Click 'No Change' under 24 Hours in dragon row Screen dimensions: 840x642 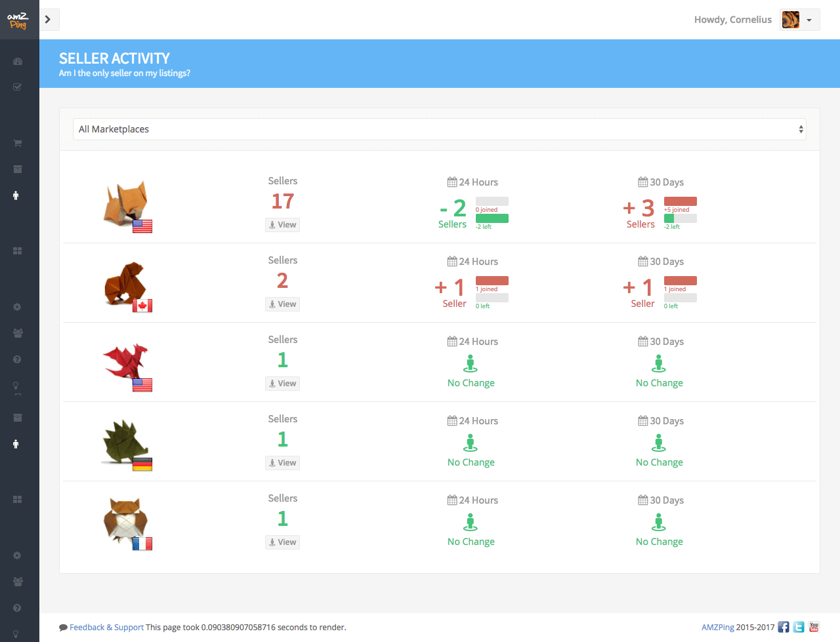point(471,383)
